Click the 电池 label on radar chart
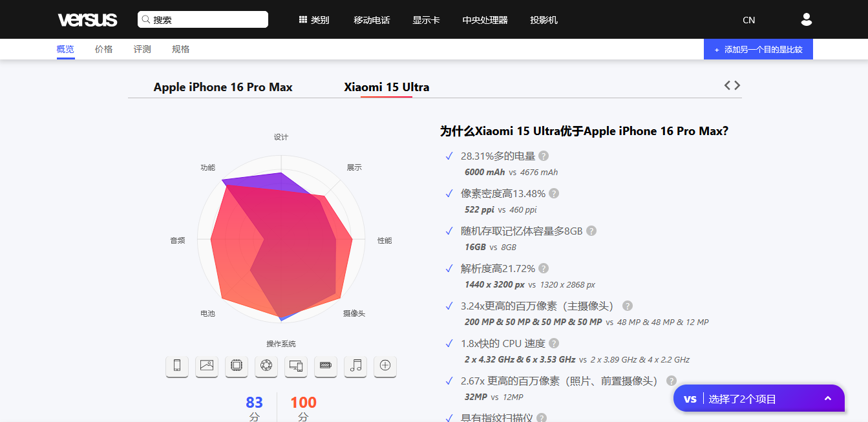This screenshot has width=868, height=422. [207, 313]
